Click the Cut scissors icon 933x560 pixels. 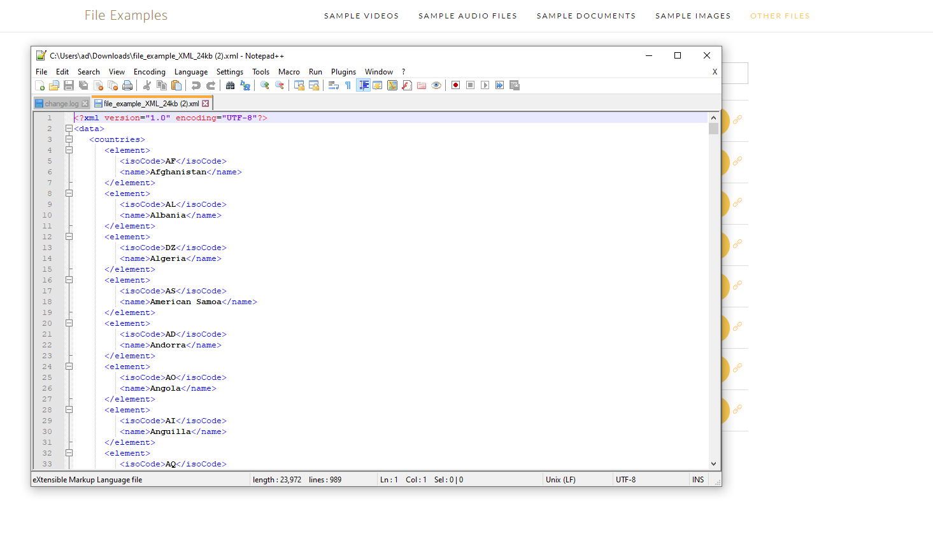[147, 85]
